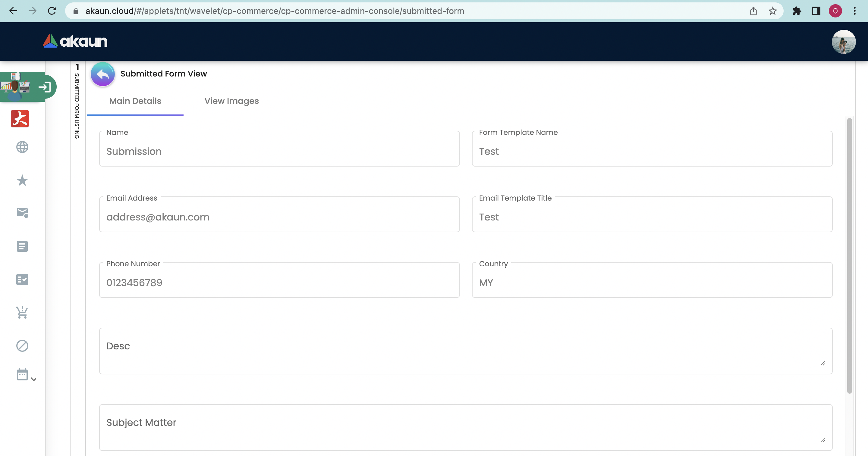Image resolution: width=868 pixels, height=456 pixels.
Task: Bookmark page with browser star icon
Action: [772, 11]
